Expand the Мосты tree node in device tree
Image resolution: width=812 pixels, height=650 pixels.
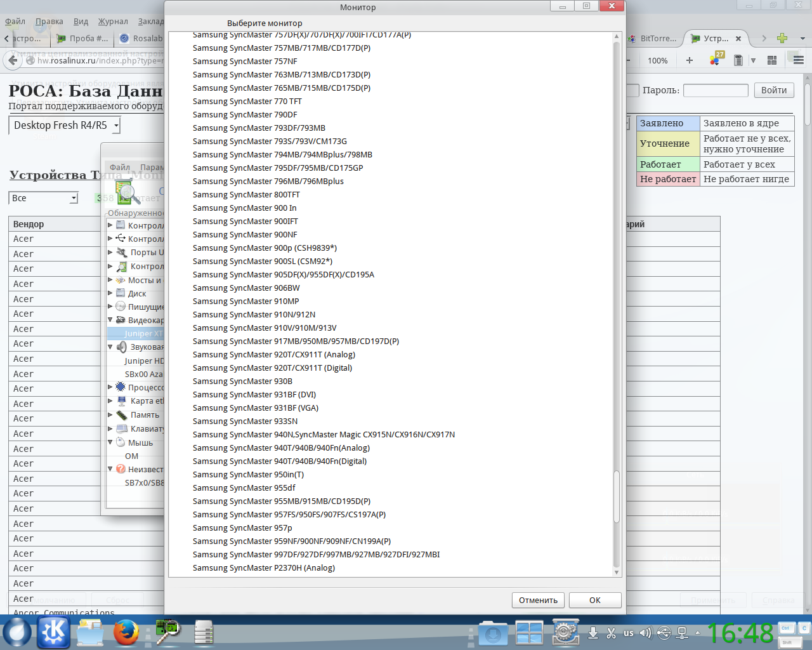(x=110, y=279)
